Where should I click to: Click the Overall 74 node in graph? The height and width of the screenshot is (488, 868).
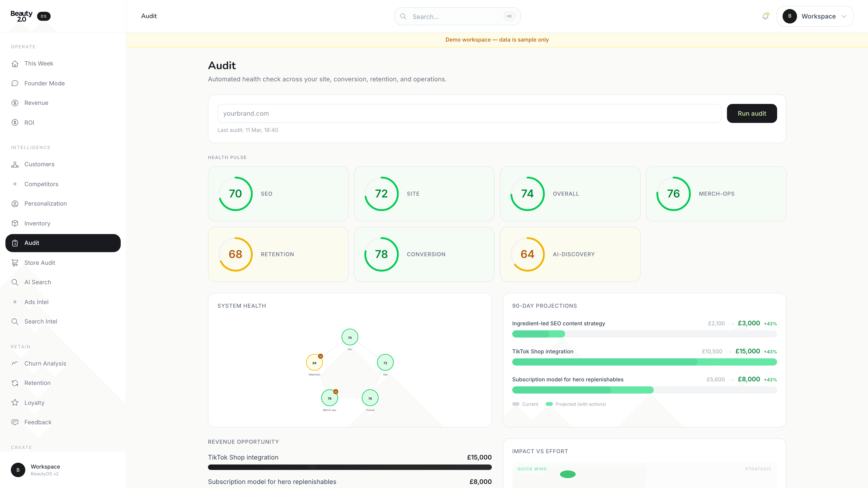(370, 398)
